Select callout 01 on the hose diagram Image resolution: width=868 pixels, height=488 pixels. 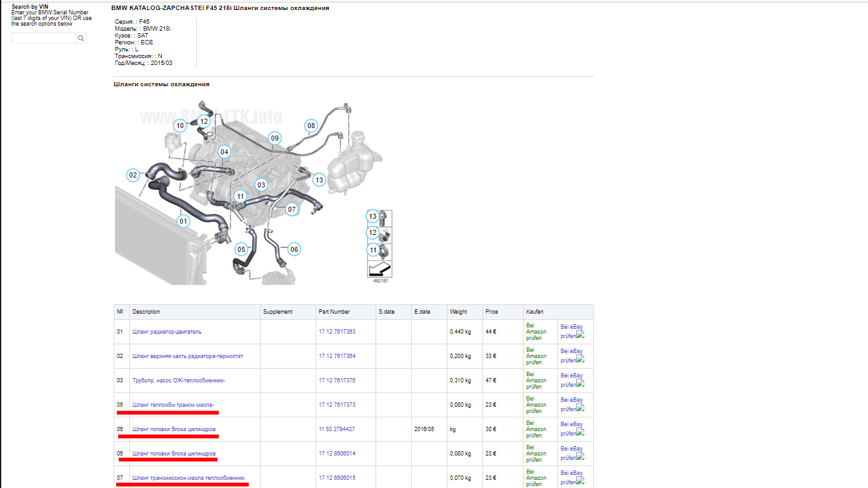point(183,221)
